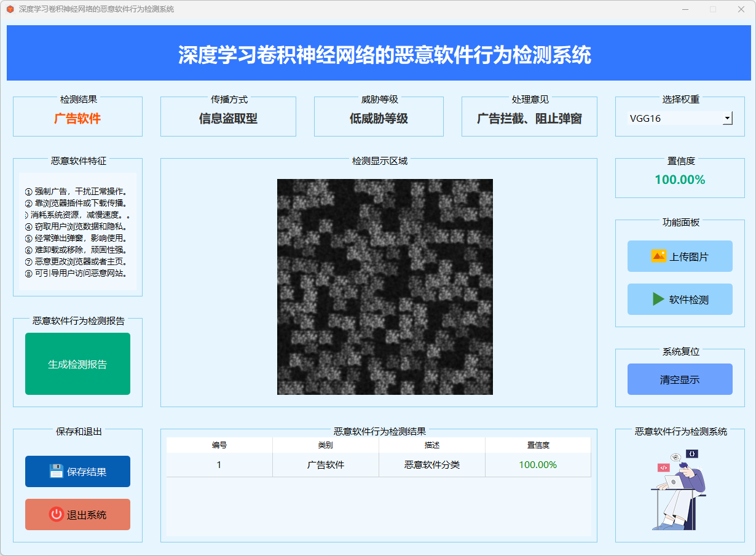Image resolution: width=756 pixels, height=556 pixels.
Task: Click the 传播方式 group label
Action: (x=229, y=99)
